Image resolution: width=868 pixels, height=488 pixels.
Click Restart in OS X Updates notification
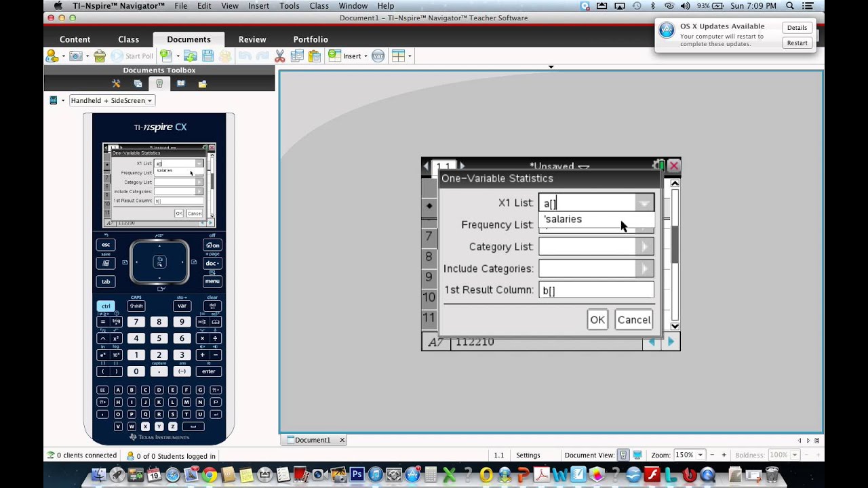[x=797, y=43]
